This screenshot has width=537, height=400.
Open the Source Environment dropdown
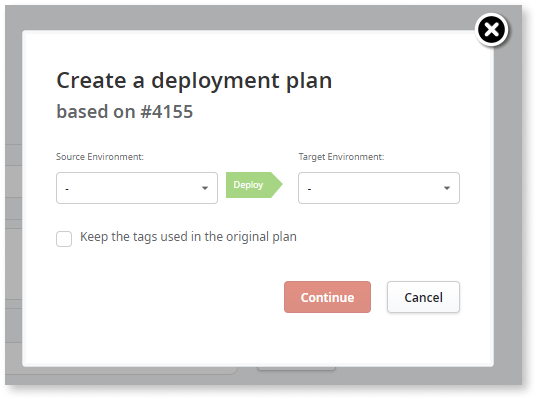point(137,188)
